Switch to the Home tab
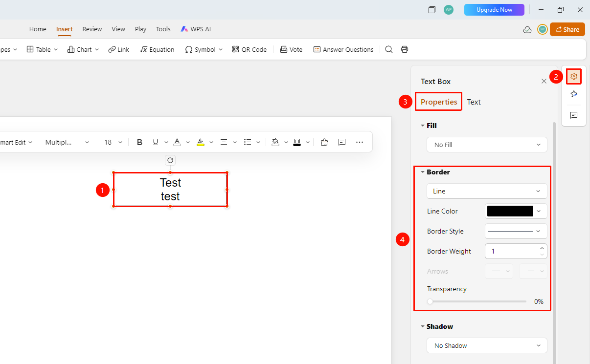This screenshot has height=364, width=590. pos(38,29)
